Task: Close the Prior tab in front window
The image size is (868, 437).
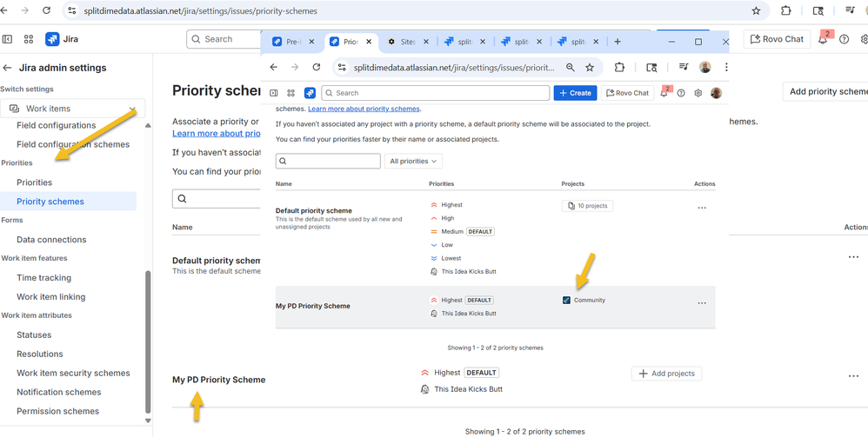Action: (368, 42)
